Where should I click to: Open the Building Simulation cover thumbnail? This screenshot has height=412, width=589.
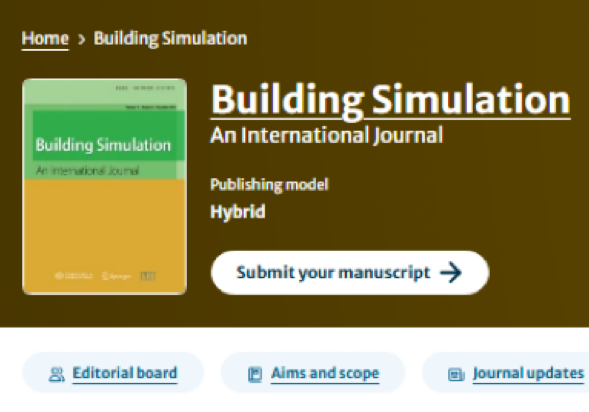tap(104, 187)
